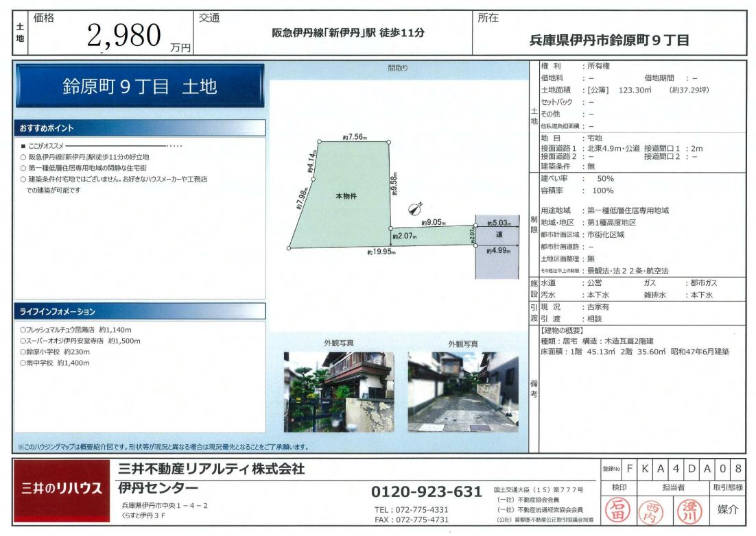This screenshot has width=756, height=536.
Task: Open the right exterior photo of the alley
Action: point(463,391)
